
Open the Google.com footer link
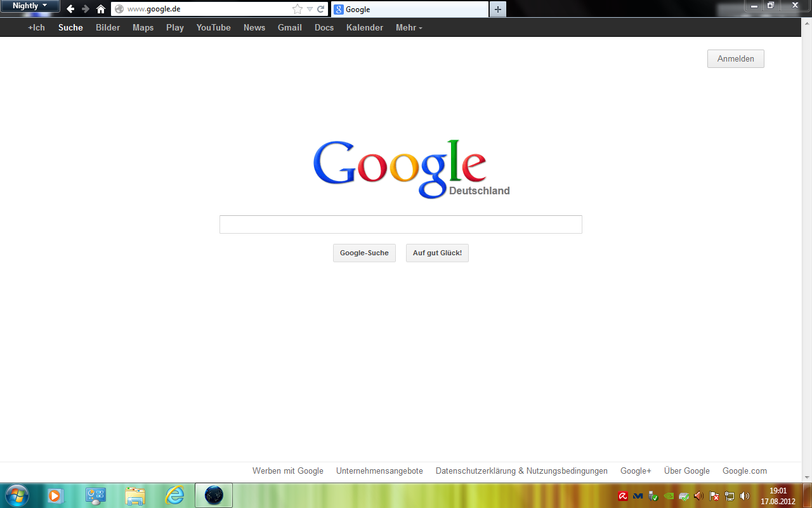(745, 471)
